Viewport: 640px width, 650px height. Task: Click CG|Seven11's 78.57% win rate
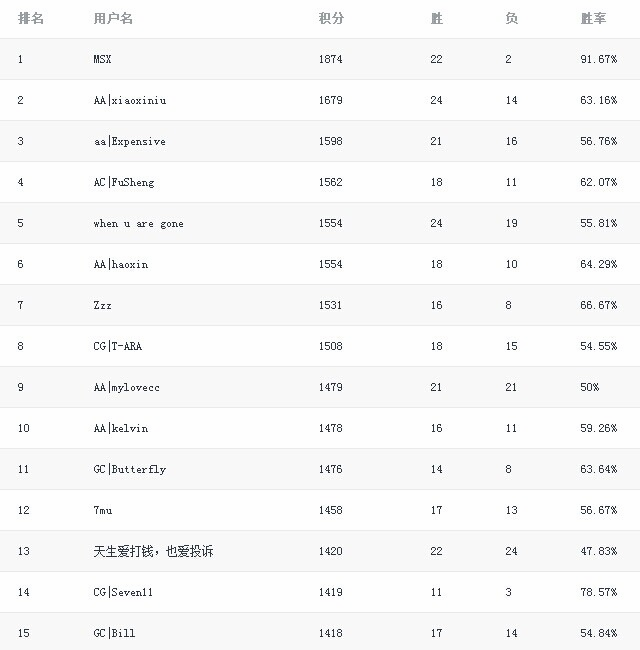599,593
